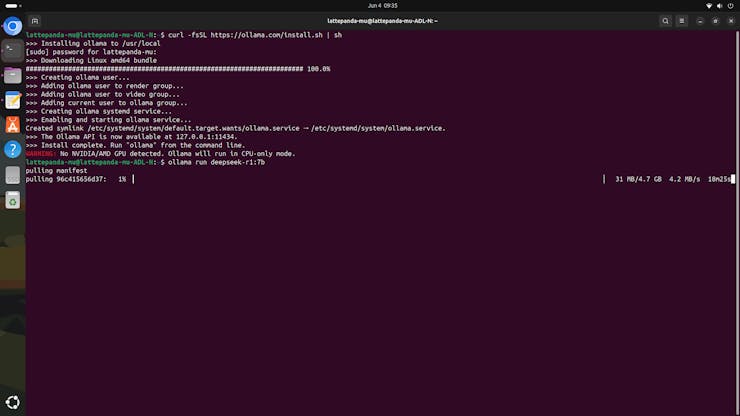
Task: Open the clock showing Jun 4 09:35
Action: tap(382, 6)
